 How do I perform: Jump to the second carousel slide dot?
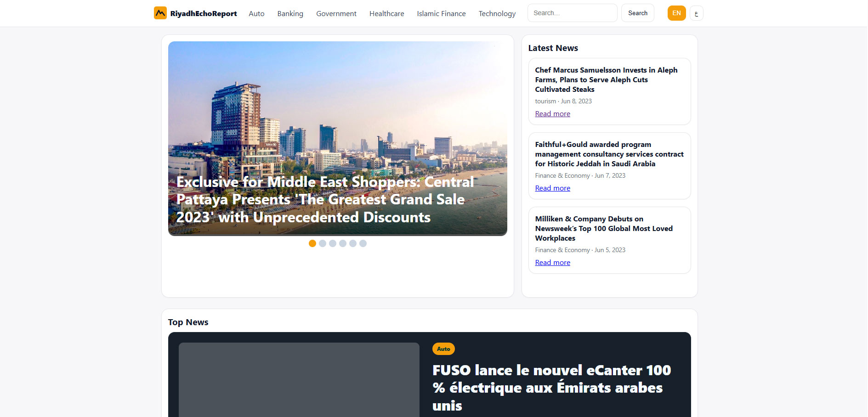click(323, 243)
